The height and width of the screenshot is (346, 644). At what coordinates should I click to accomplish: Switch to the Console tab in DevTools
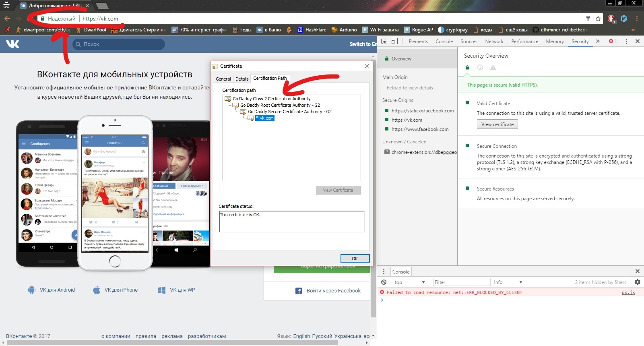[x=444, y=41]
